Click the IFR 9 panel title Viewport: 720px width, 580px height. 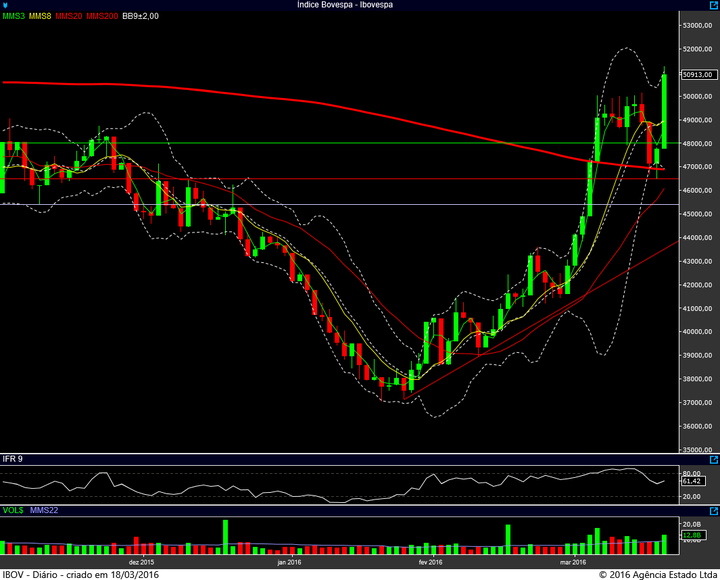pos(12,459)
